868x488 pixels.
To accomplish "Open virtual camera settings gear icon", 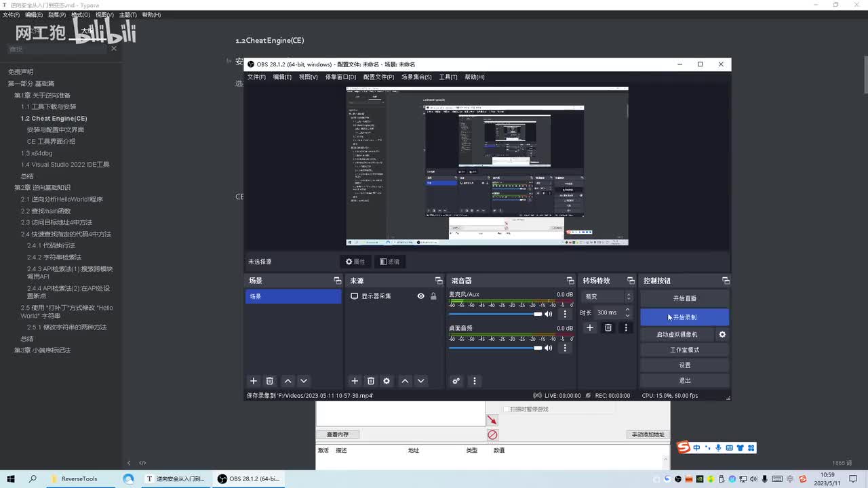I will [722, 334].
